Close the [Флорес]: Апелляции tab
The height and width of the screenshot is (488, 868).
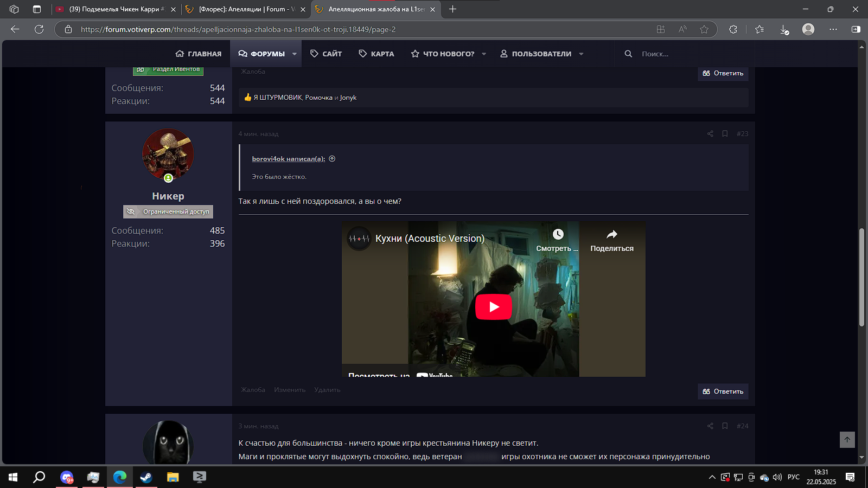point(303,9)
